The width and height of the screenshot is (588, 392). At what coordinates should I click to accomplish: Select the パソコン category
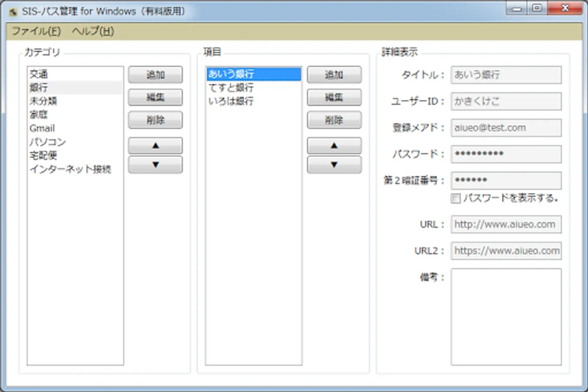click(x=75, y=142)
